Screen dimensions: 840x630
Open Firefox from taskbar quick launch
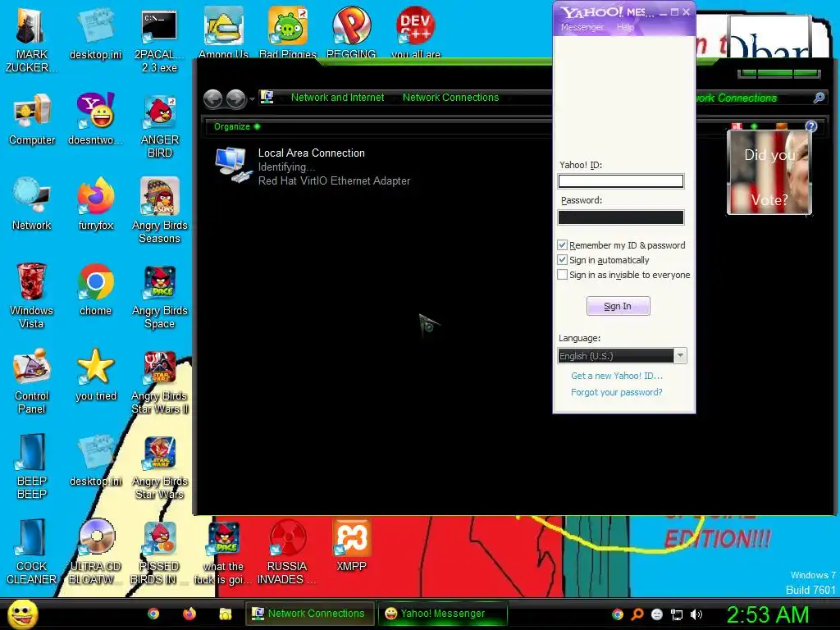pos(189,614)
